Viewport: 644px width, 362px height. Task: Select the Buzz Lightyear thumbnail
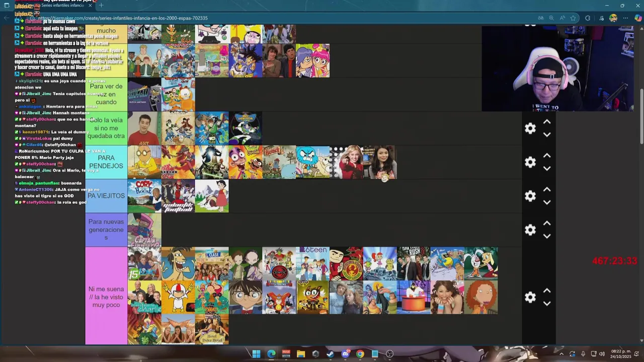246,129
